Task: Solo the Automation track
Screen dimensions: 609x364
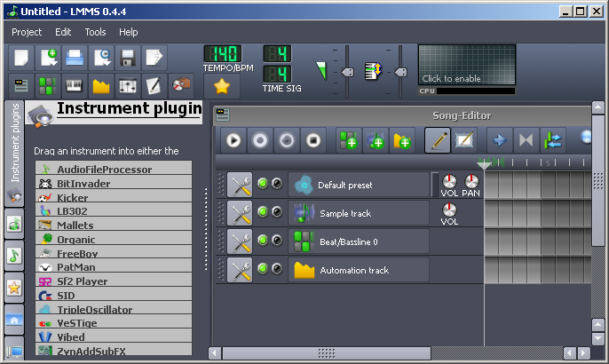Action: coord(276,269)
